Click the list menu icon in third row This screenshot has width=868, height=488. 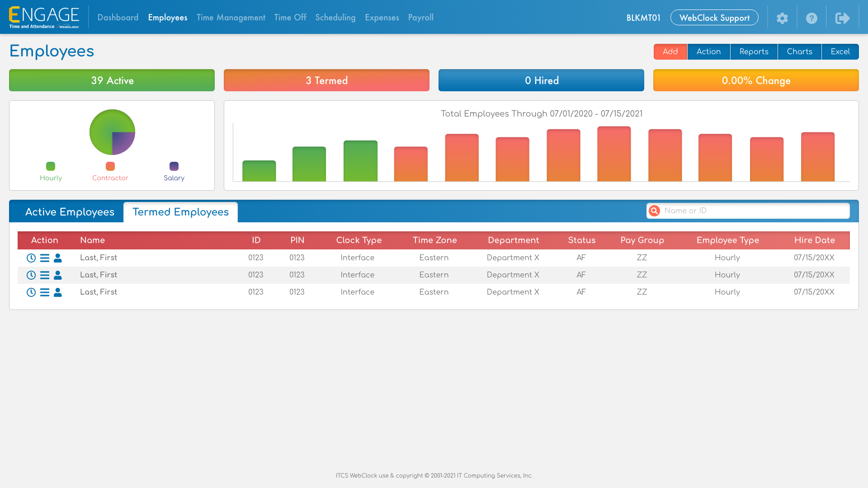(x=44, y=292)
